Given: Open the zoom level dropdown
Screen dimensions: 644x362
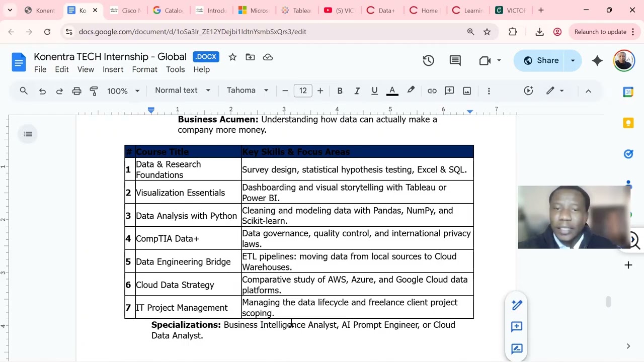Looking at the screenshot, I should pos(123,91).
